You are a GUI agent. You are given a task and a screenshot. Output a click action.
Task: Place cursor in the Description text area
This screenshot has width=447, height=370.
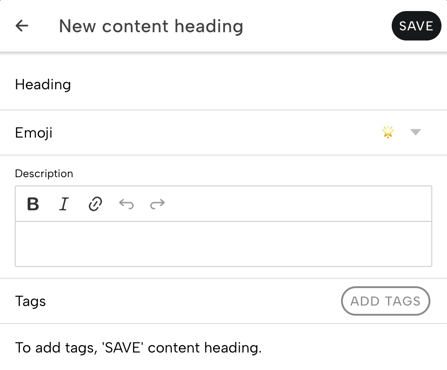(x=223, y=244)
